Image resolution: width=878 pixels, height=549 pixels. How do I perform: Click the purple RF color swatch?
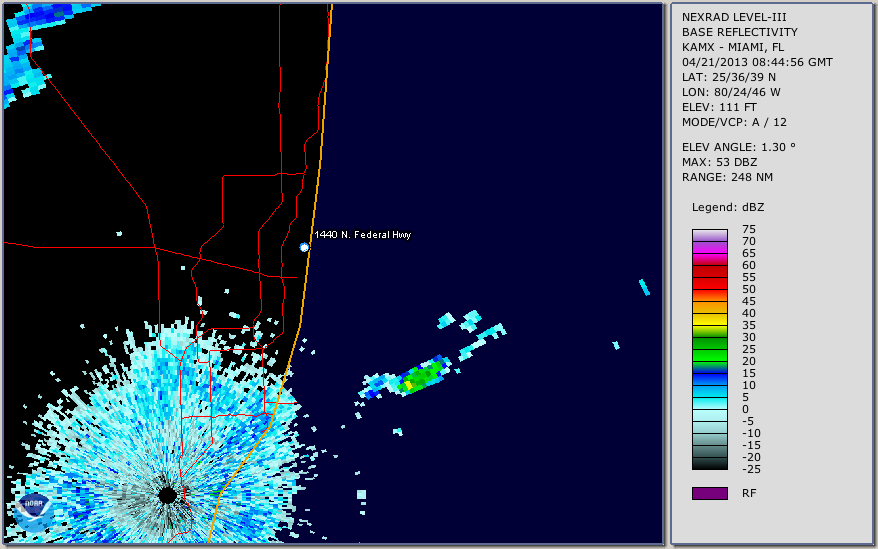[x=709, y=493]
